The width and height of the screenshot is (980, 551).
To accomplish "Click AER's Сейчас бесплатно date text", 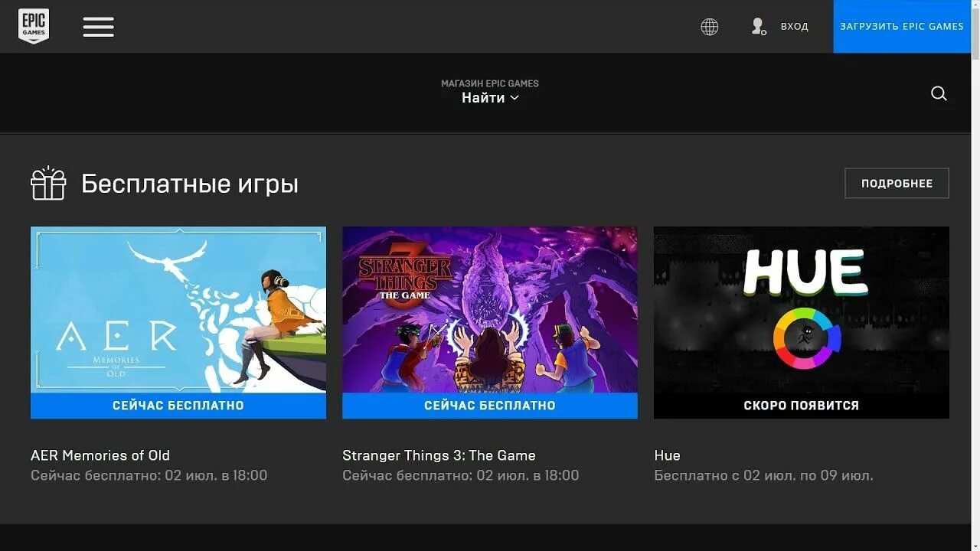I will tap(149, 475).
